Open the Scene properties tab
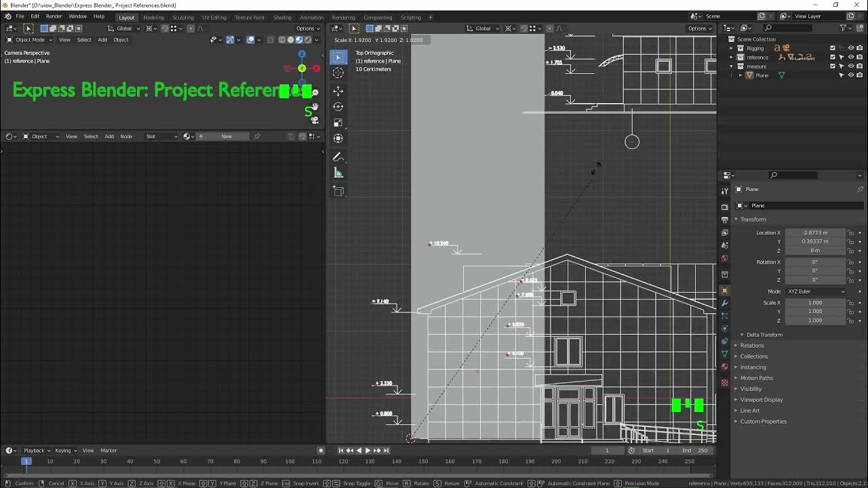Viewport: 868px width, 488px height. [725, 245]
